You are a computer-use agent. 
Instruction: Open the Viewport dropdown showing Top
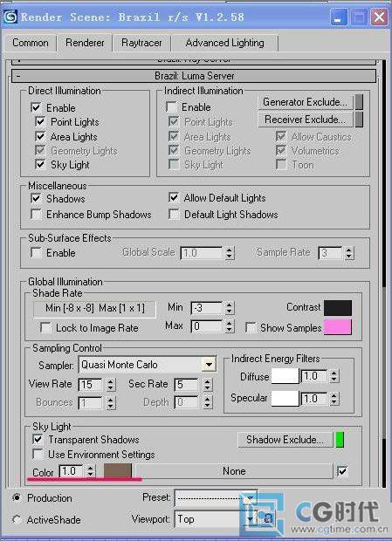[216, 519]
